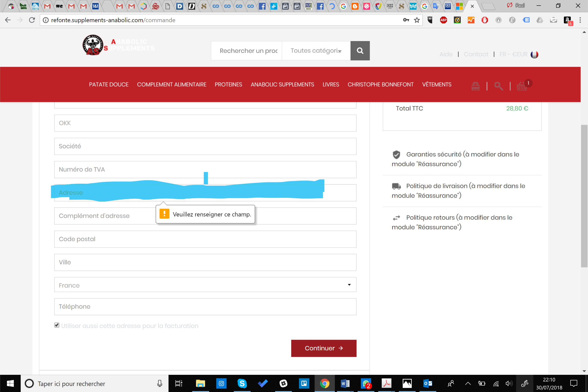This screenshot has width=588, height=392.
Task: Bookmark page with the star icon
Action: tap(417, 20)
